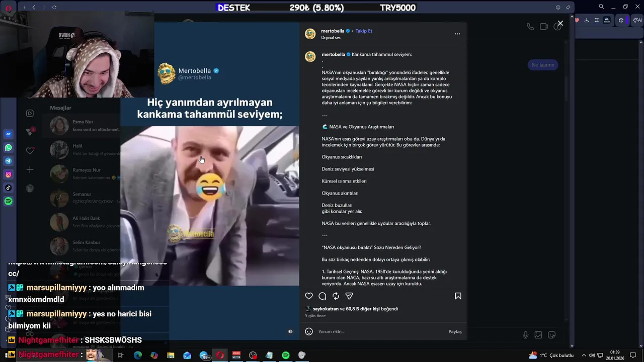Click the create plus icon in the Instagram sidebar
Image resolution: width=644 pixels, height=362 pixels.
[x=30, y=170]
